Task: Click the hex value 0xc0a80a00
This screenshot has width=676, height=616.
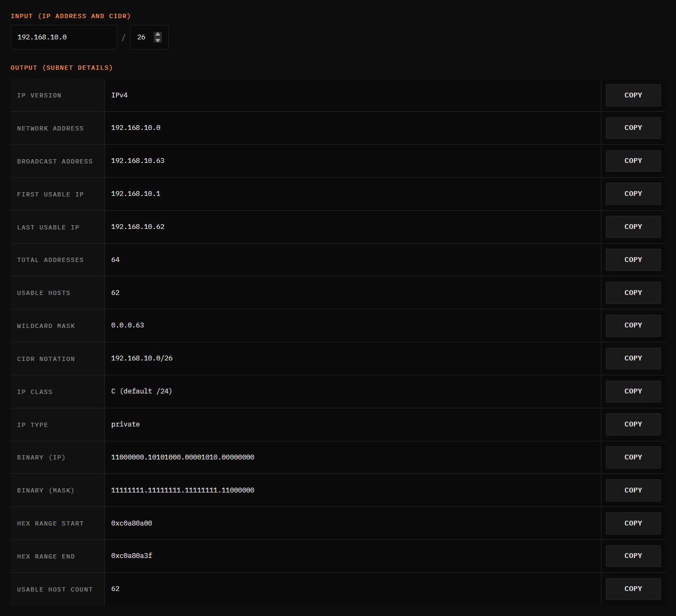Action: (x=131, y=523)
